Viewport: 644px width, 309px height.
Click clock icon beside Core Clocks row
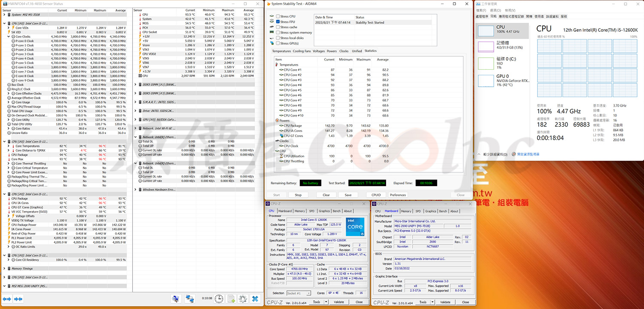coord(13,37)
